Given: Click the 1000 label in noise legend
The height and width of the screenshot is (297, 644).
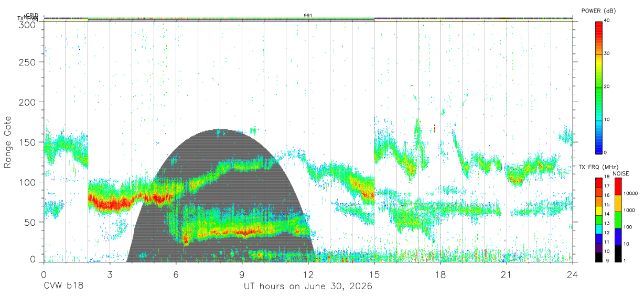Looking at the screenshot, I should [x=629, y=210].
